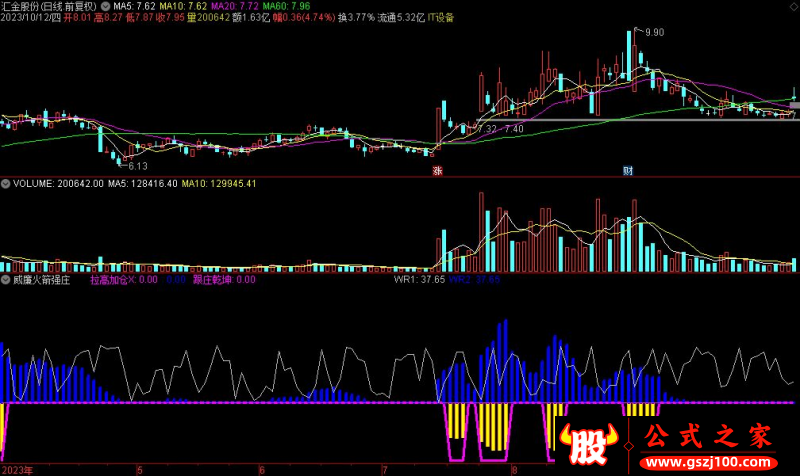Select the date 2023/10/12/四
This screenshot has height=476, width=800.
pyautogui.click(x=31, y=17)
